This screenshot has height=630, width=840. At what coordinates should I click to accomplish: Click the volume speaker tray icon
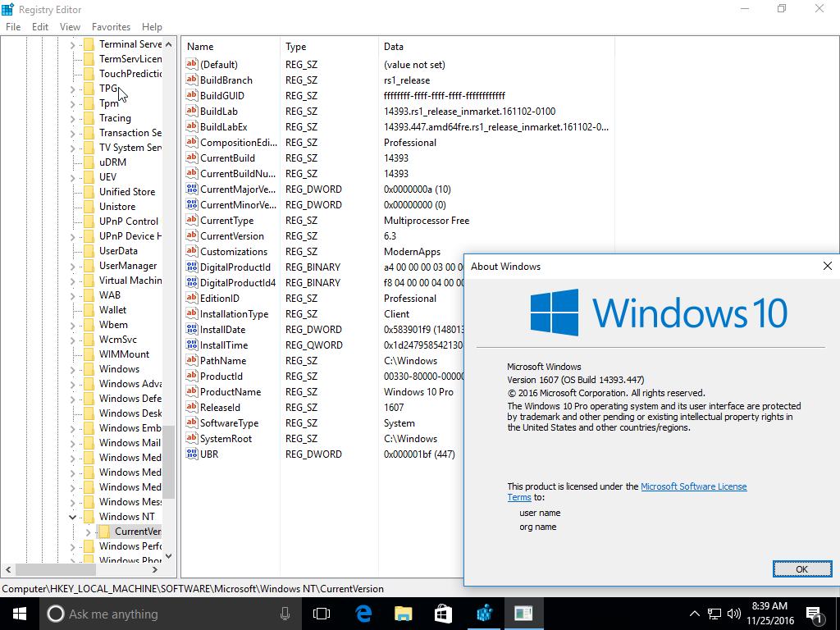(x=734, y=614)
